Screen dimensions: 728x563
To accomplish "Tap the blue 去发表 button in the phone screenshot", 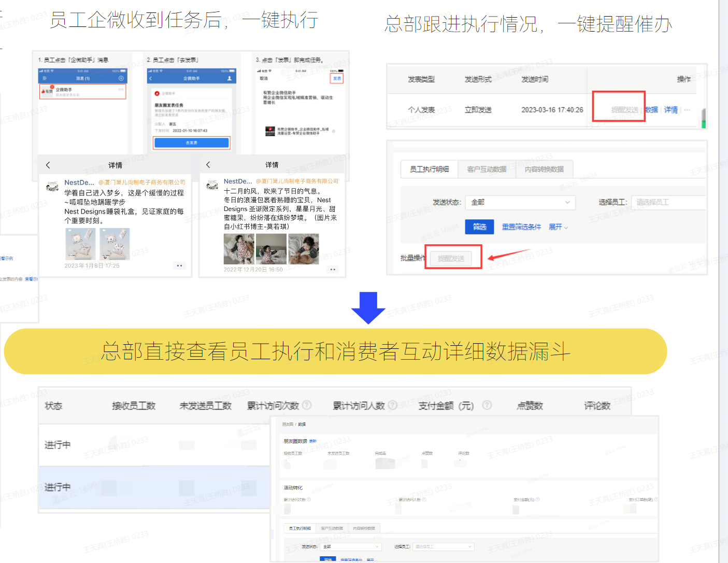I will [x=191, y=143].
